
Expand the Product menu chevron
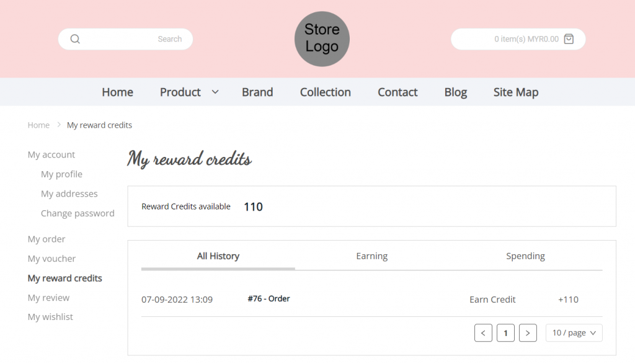point(215,92)
